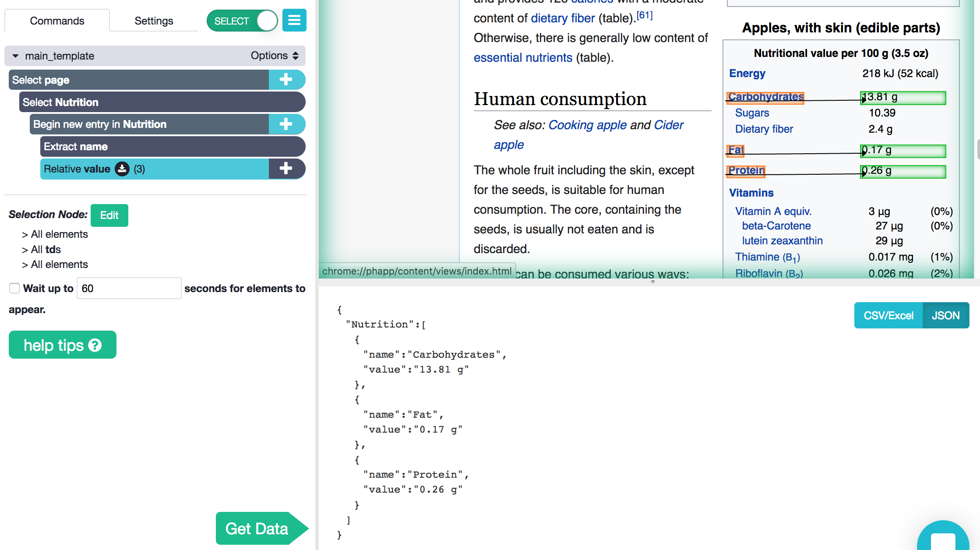The width and height of the screenshot is (980, 550).
Task: Click "name":"Carbohydrates" line in JSON output
Action: [435, 355]
